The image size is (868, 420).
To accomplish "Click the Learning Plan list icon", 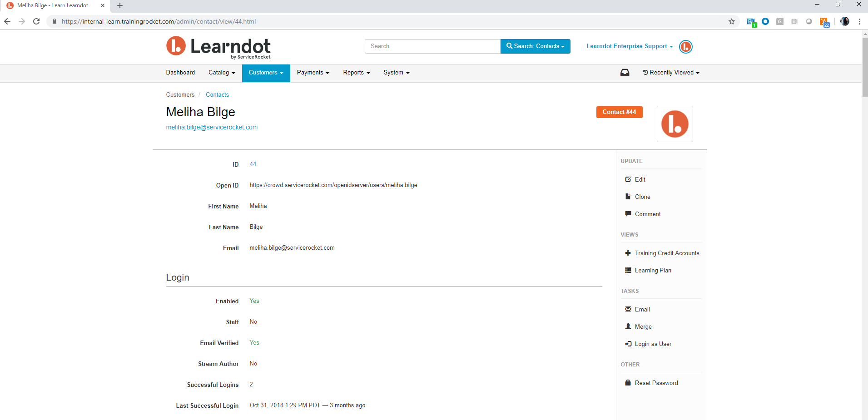I will pos(628,270).
